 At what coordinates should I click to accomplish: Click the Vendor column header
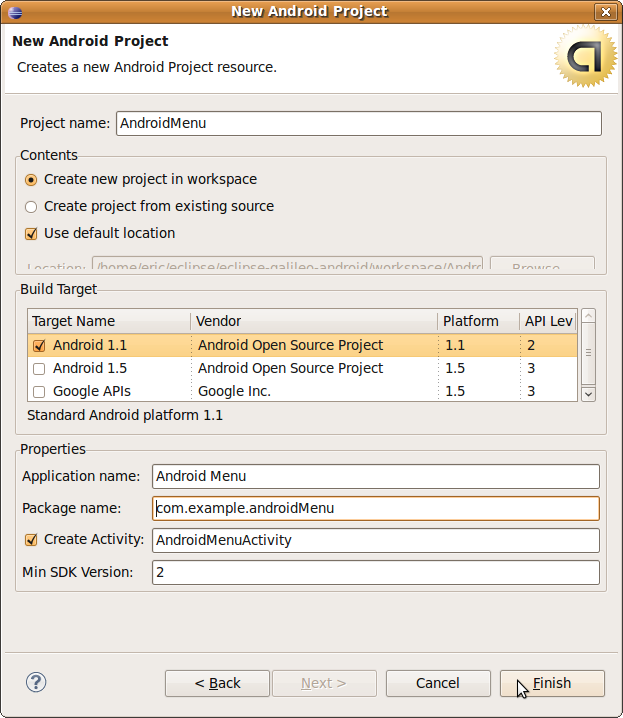(314, 321)
